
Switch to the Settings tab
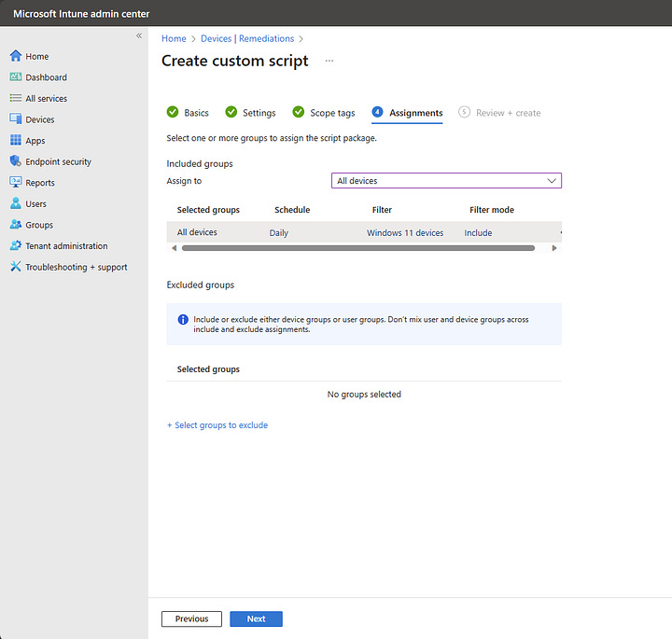coord(251,113)
